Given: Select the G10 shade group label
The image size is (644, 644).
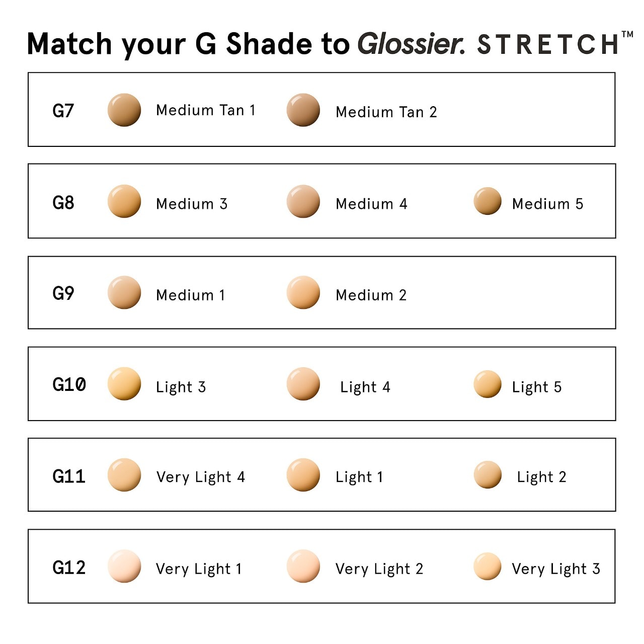Looking at the screenshot, I should click(x=69, y=385).
